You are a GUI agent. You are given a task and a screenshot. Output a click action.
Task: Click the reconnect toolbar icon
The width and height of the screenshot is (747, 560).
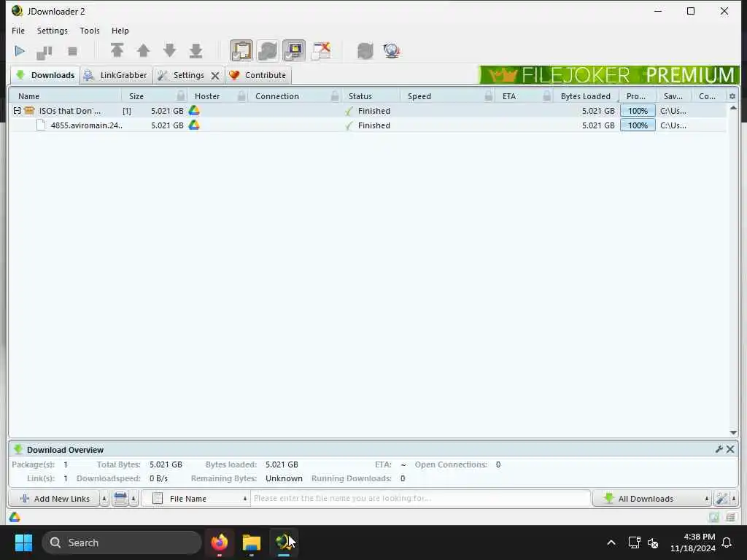coord(365,50)
